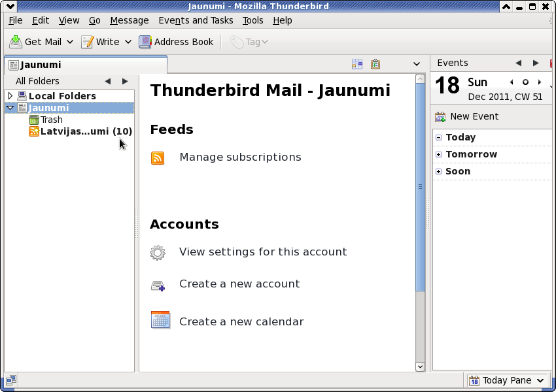Image resolution: width=556 pixels, height=392 pixels.
Task: Open the View menu
Action: [x=69, y=20]
